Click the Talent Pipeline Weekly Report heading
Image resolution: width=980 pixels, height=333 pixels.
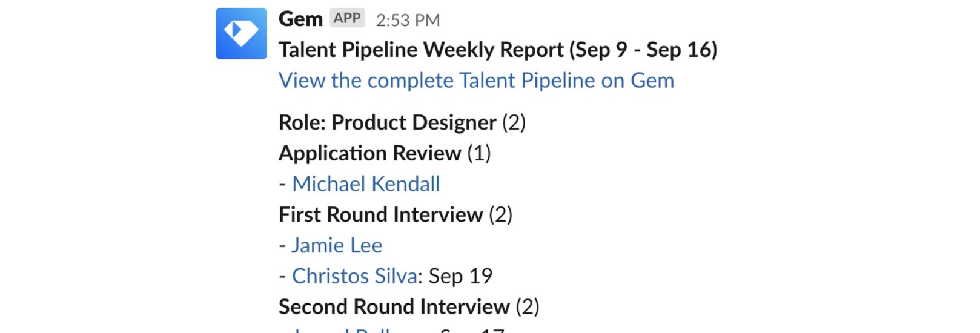coord(498,50)
